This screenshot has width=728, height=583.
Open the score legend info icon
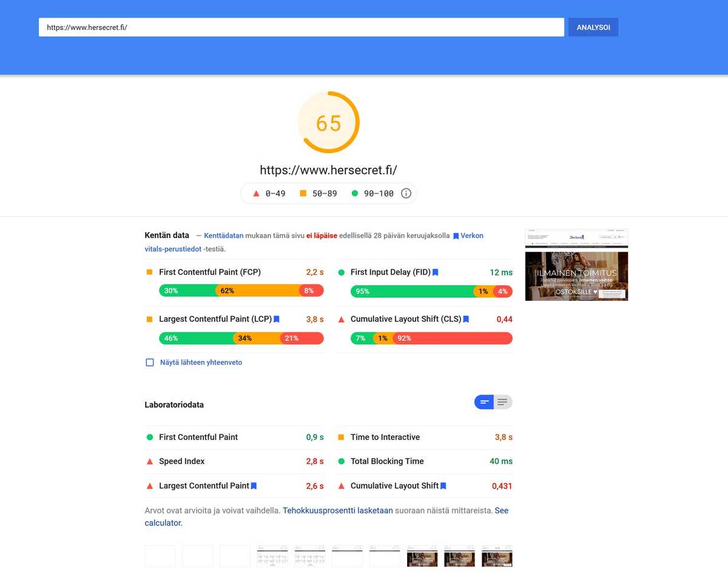[405, 193]
